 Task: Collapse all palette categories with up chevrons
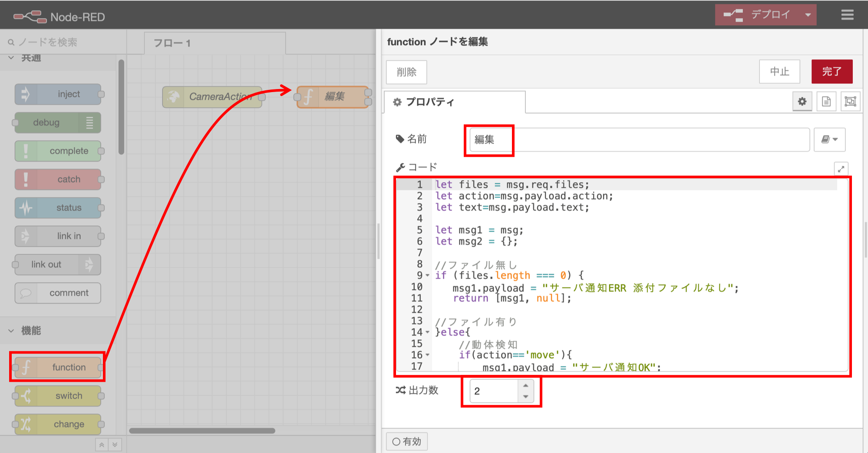[x=102, y=444]
